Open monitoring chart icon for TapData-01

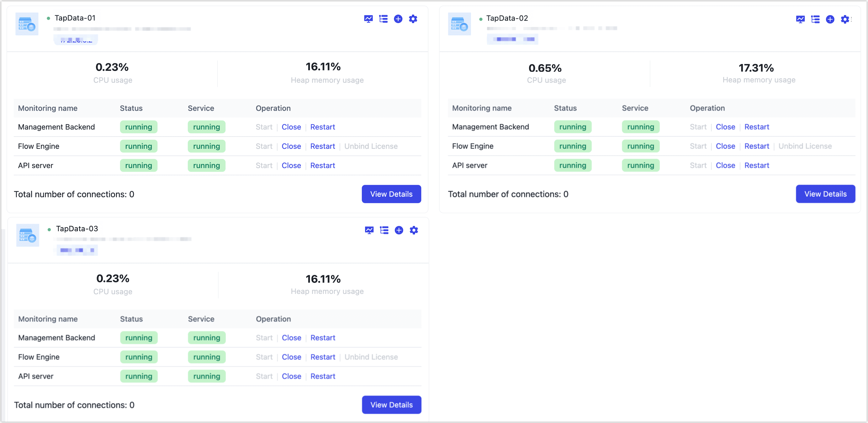[x=368, y=19]
